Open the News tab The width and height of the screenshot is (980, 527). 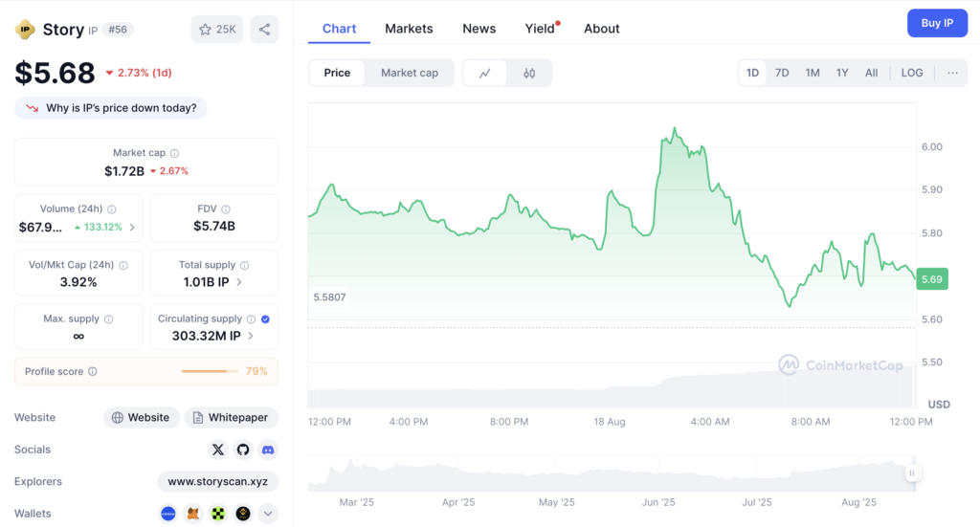tap(479, 29)
